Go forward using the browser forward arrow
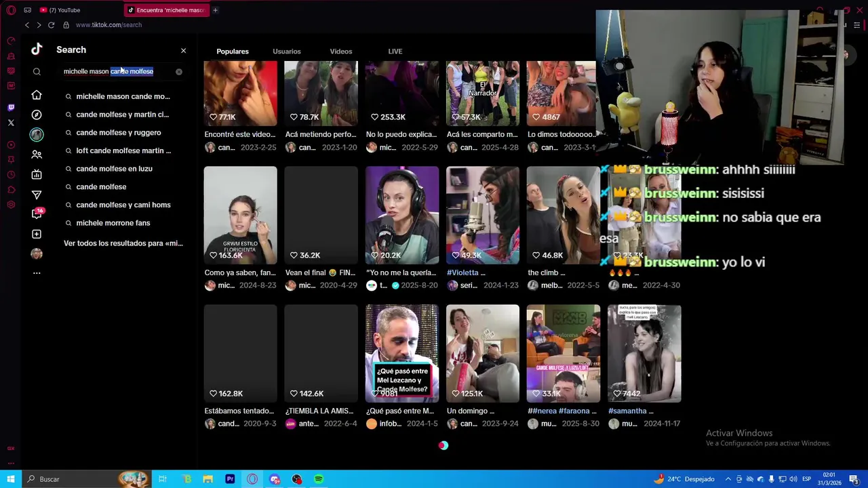 [x=39, y=25]
